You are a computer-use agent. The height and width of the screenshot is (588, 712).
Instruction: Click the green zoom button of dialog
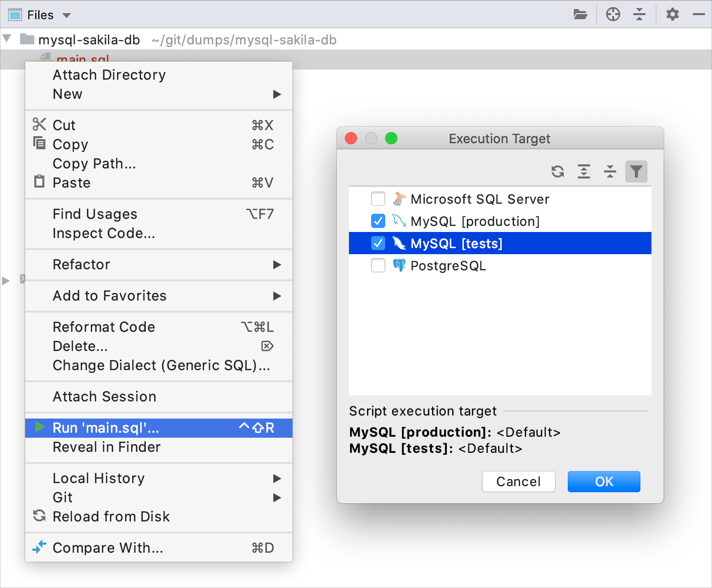[391, 138]
